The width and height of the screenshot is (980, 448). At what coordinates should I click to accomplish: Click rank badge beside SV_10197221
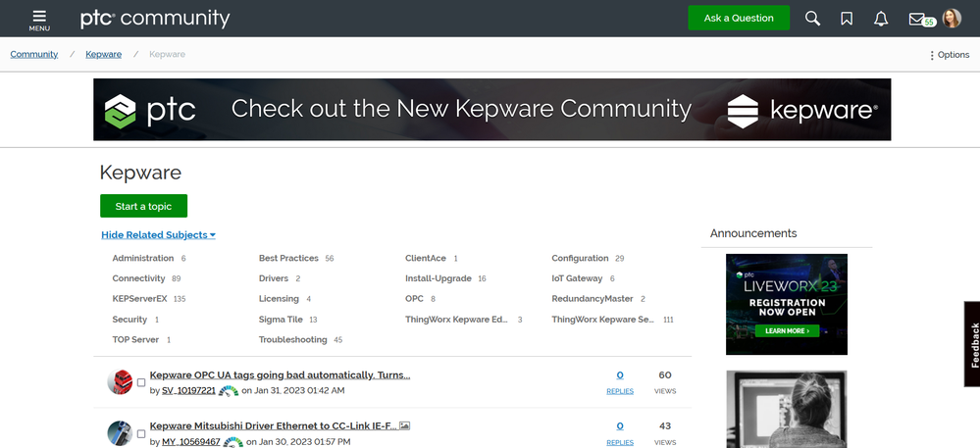click(x=229, y=391)
